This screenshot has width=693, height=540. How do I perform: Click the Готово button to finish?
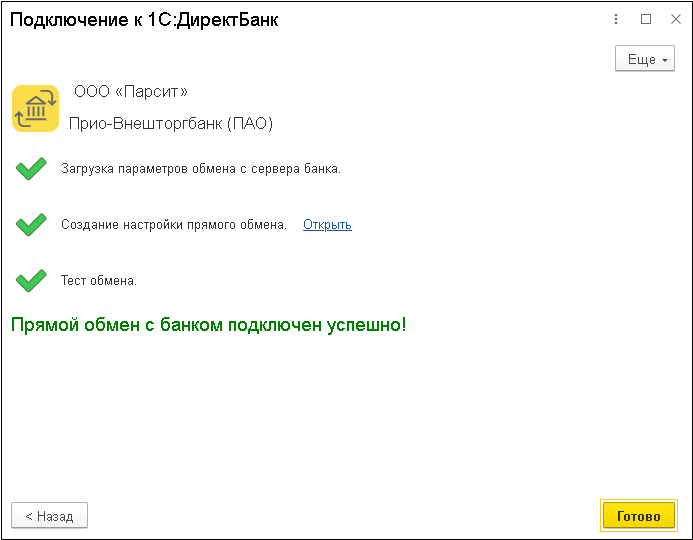639,516
